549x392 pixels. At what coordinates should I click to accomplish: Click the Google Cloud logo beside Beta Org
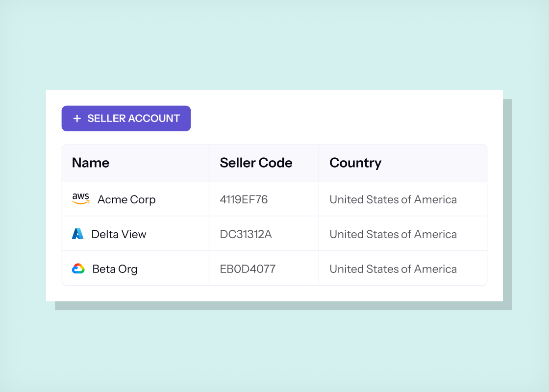pos(78,269)
